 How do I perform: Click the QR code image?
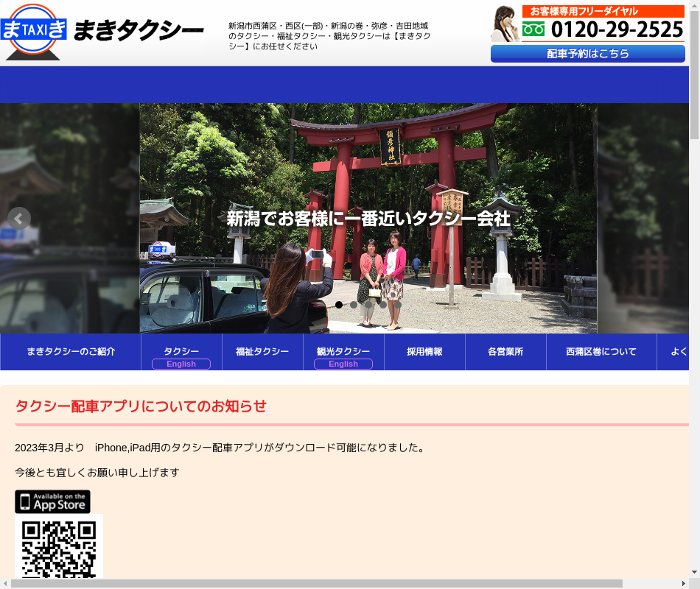tap(59, 549)
